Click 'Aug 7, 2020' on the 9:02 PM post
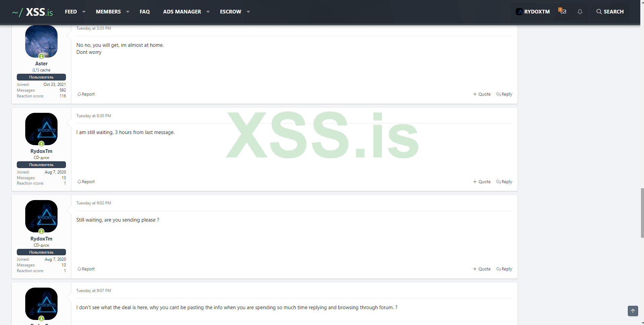This screenshot has width=644, height=325. 55,259
